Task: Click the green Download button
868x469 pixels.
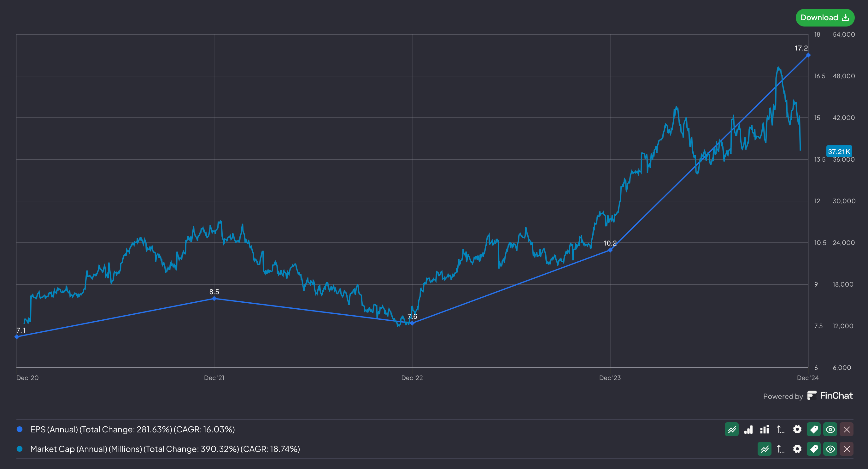Action: [x=824, y=18]
